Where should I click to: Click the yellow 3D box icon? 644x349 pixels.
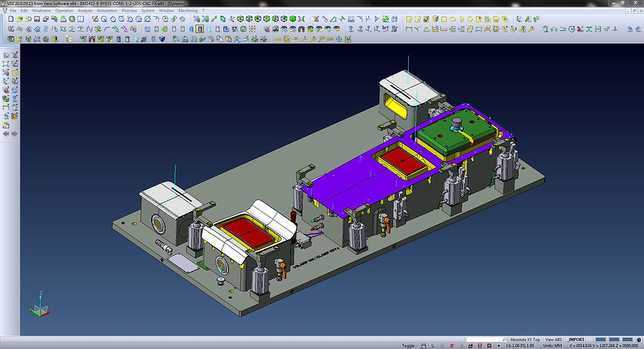pos(435,19)
